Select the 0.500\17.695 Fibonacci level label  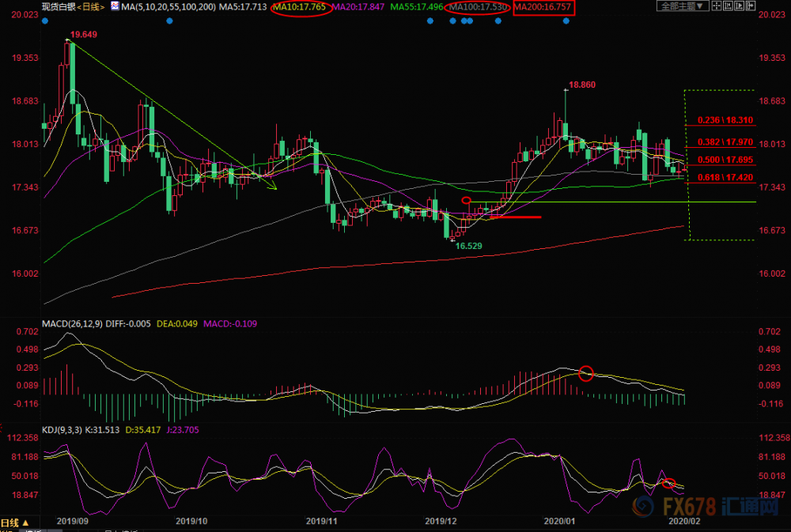[725, 160]
